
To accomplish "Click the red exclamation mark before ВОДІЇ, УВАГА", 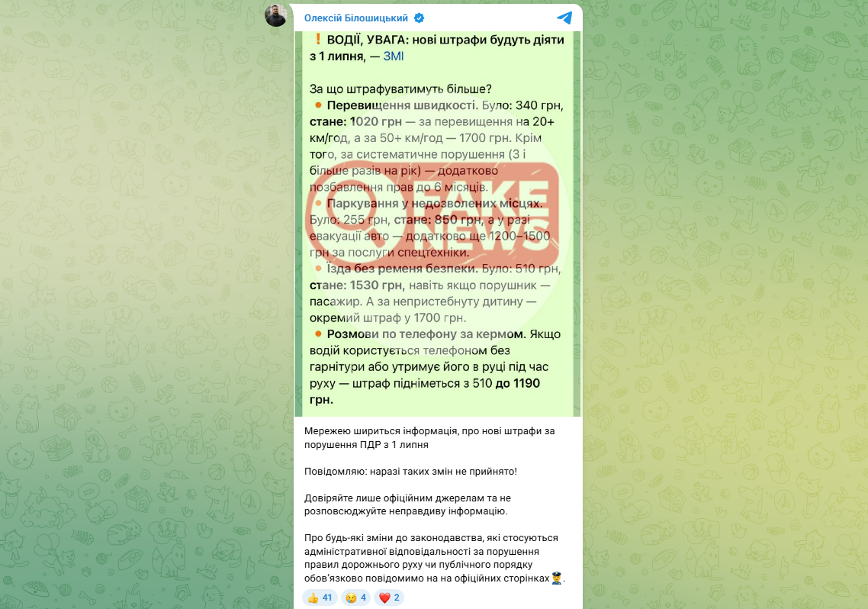I will (x=317, y=40).
